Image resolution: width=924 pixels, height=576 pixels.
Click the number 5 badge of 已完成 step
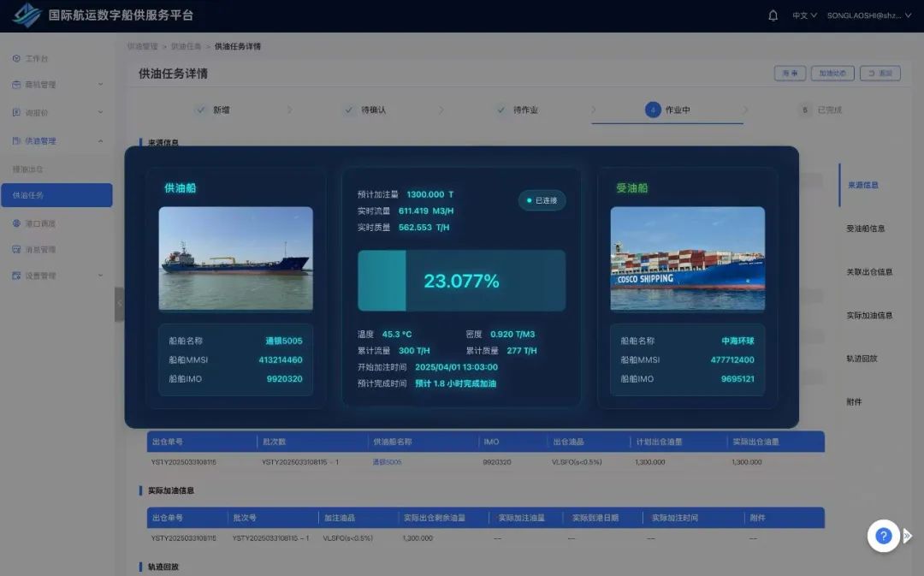click(805, 110)
